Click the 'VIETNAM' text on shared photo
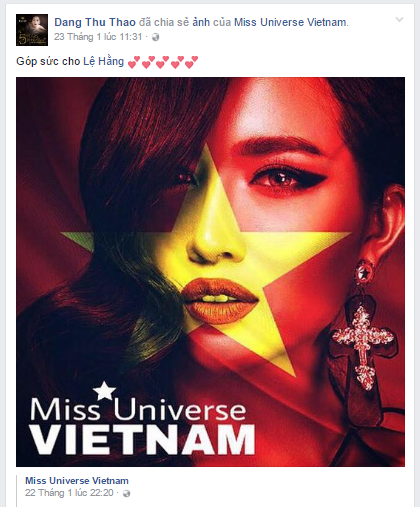The width and height of the screenshot is (420, 507). [x=143, y=440]
